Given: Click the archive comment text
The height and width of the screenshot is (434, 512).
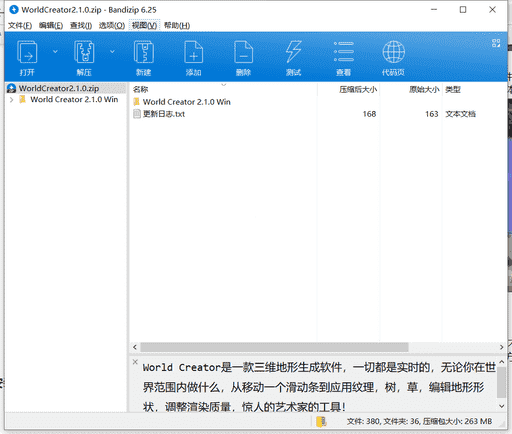Looking at the screenshot, I should [319, 387].
